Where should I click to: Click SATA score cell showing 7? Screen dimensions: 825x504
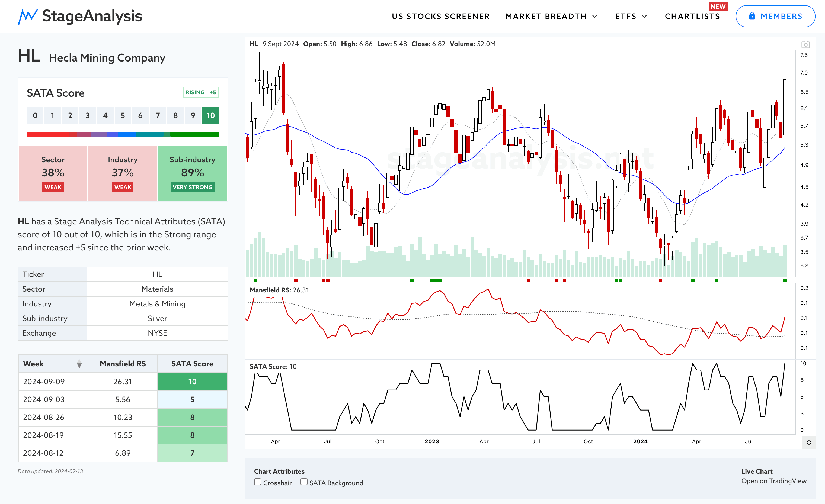pyautogui.click(x=192, y=453)
